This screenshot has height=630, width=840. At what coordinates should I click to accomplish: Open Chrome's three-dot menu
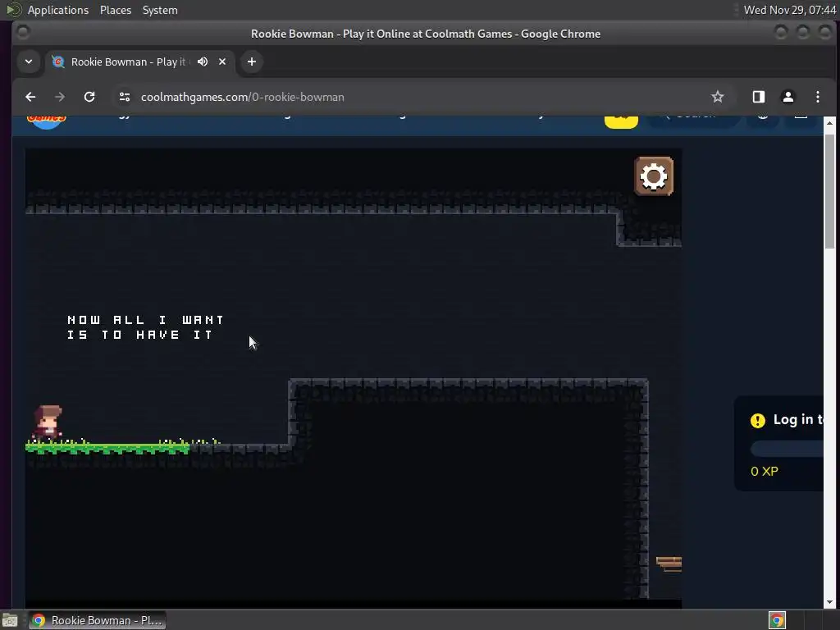[818, 97]
